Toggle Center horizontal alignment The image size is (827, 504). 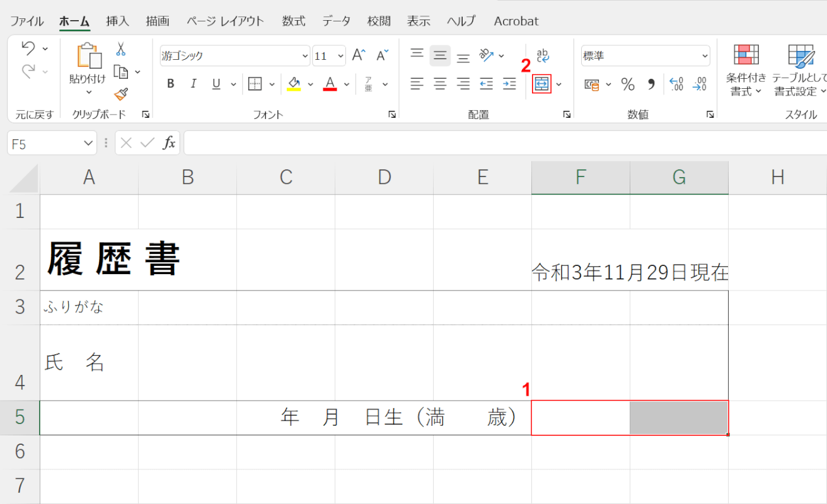click(440, 84)
